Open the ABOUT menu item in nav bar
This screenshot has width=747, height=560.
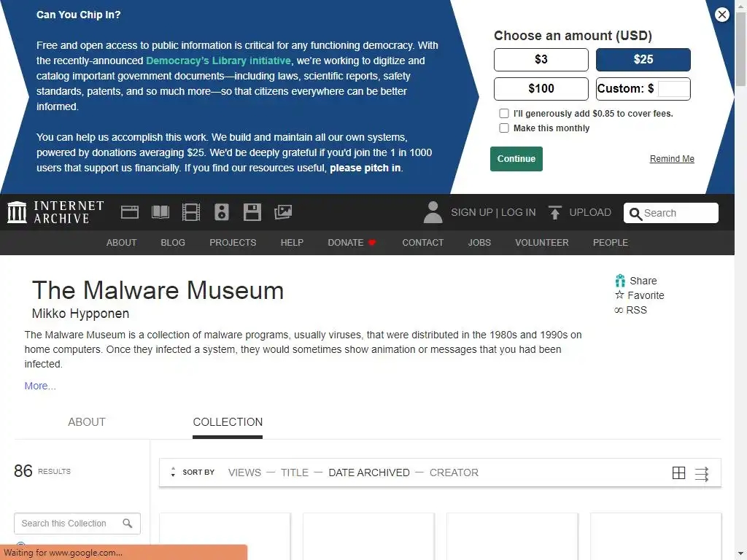121,243
